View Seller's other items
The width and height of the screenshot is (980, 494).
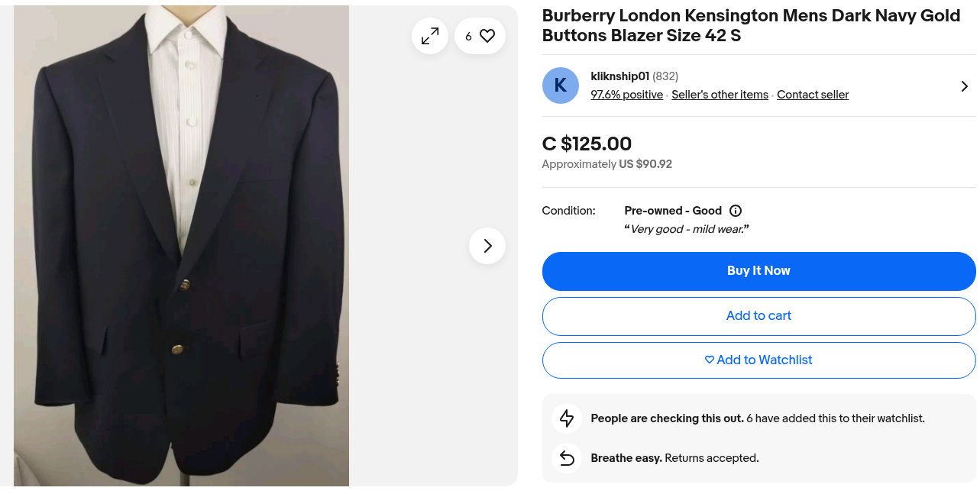[720, 95]
